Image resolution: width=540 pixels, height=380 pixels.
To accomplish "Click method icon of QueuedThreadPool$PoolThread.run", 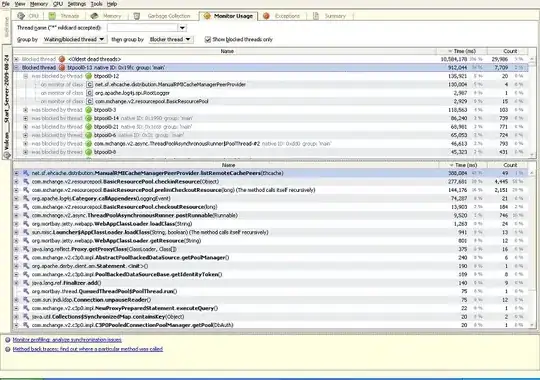I will click(x=26, y=291).
